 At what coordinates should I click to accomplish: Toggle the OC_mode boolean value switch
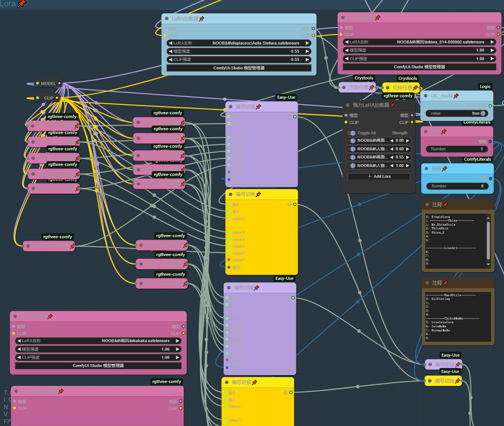[482, 113]
